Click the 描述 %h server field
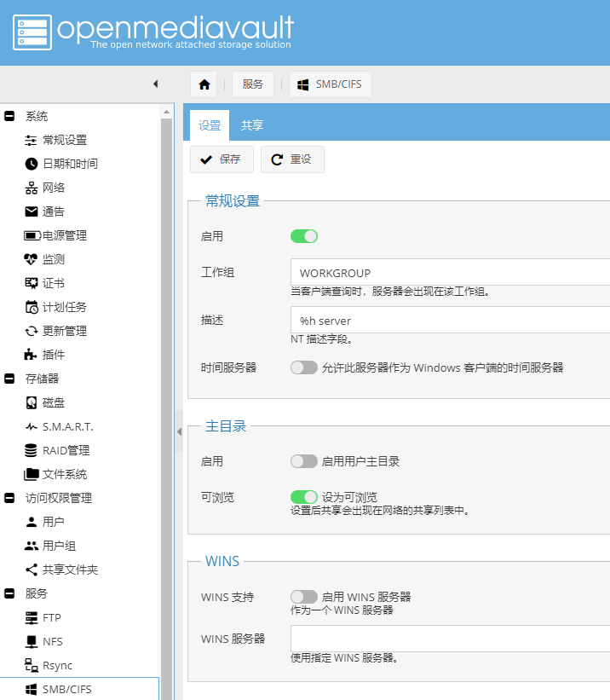This screenshot has height=700, width=610. tap(450, 320)
